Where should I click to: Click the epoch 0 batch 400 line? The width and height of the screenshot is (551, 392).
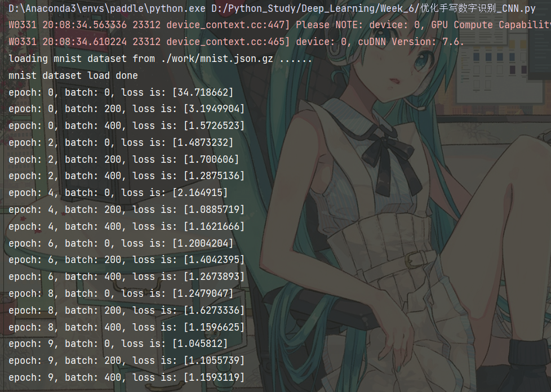coord(127,126)
